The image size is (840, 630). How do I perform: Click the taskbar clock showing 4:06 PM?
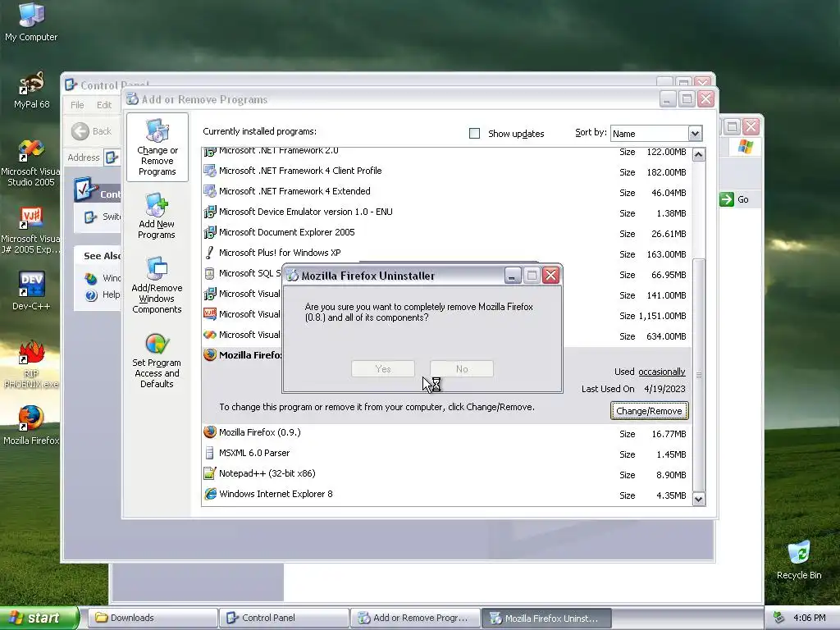(x=810, y=618)
